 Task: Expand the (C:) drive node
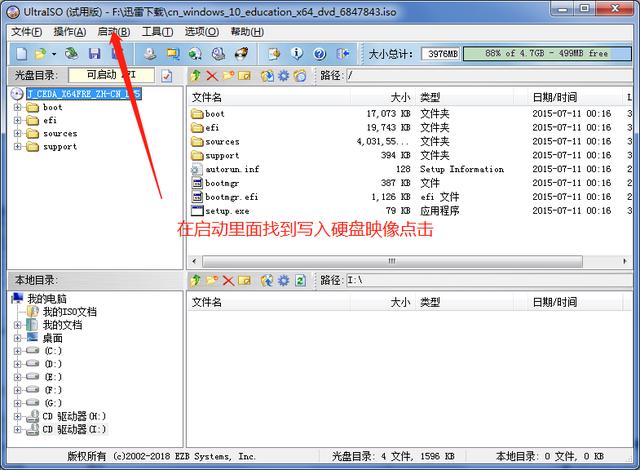pos(17,351)
